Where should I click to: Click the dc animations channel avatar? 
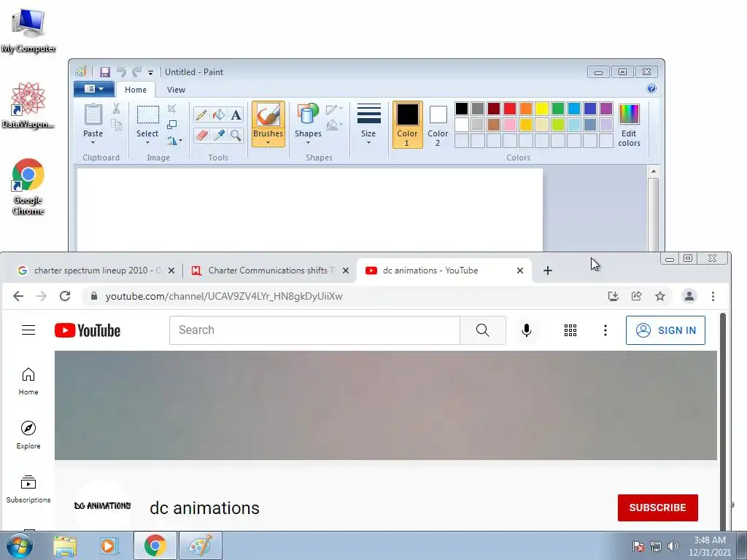click(102, 506)
